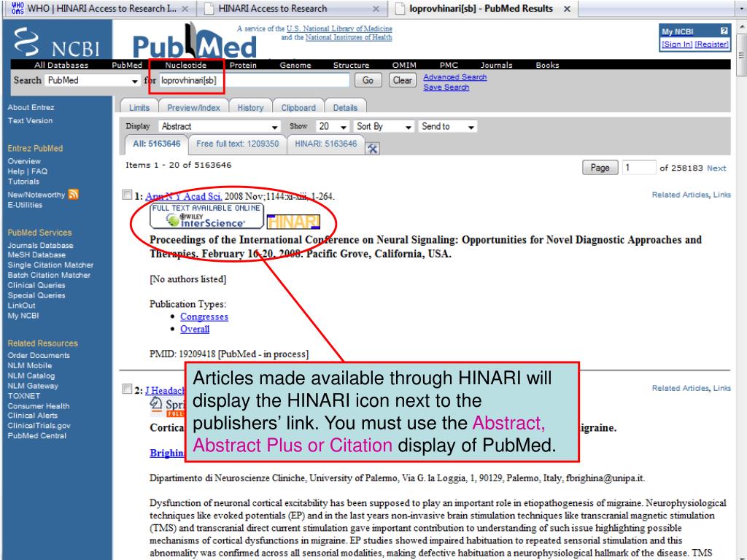
Task: Click the tools icon beside HINARI tab
Action: point(373,149)
